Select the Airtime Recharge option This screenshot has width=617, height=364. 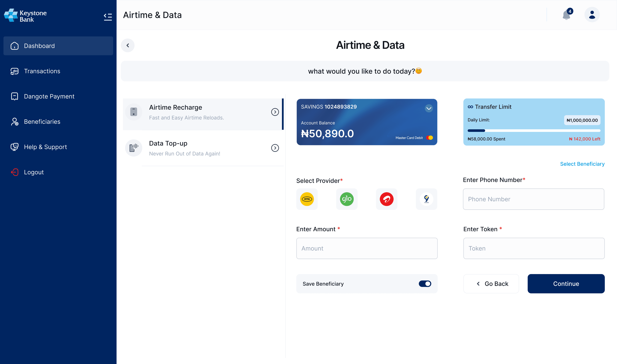coord(203,114)
